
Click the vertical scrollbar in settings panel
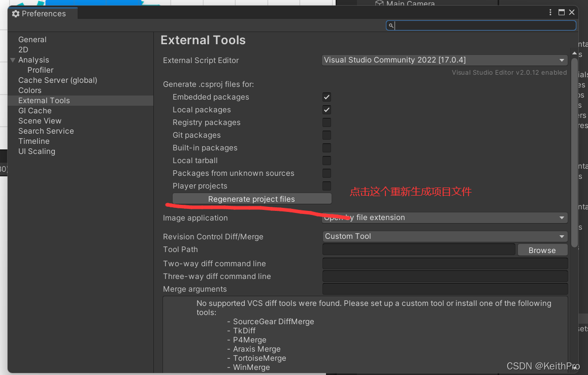tap(574, 152)
